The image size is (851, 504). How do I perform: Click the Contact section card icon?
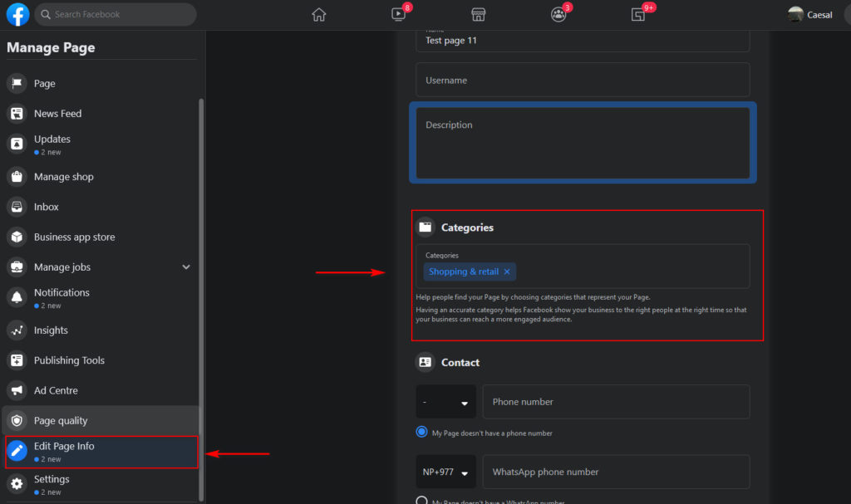pyautogui.click(x=425, y=362)
